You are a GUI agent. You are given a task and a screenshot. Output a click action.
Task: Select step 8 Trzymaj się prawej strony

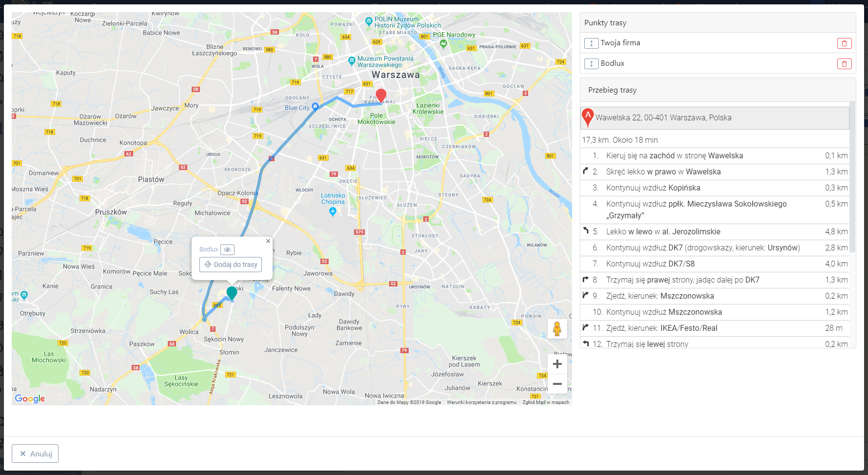pyautogui.click(x=715, y=280)
